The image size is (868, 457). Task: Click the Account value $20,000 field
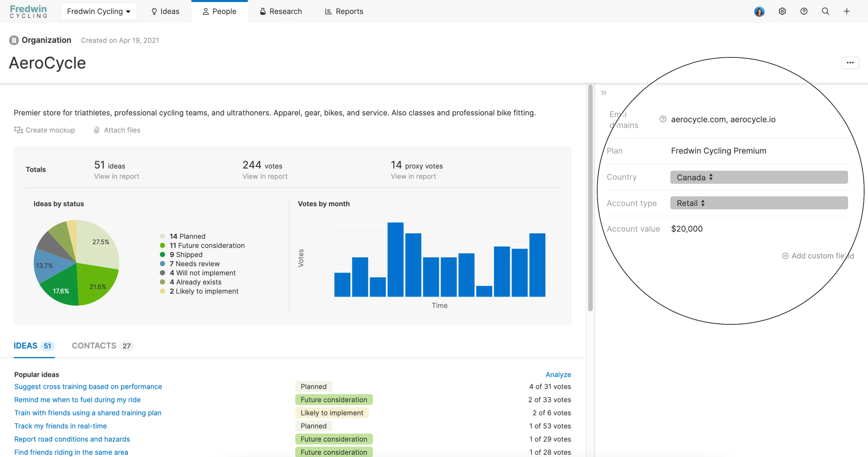(x=687, y=229)
